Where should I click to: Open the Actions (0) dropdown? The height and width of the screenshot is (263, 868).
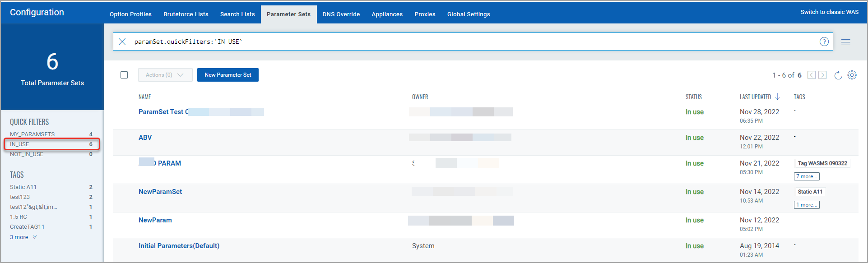click(165, 75)
